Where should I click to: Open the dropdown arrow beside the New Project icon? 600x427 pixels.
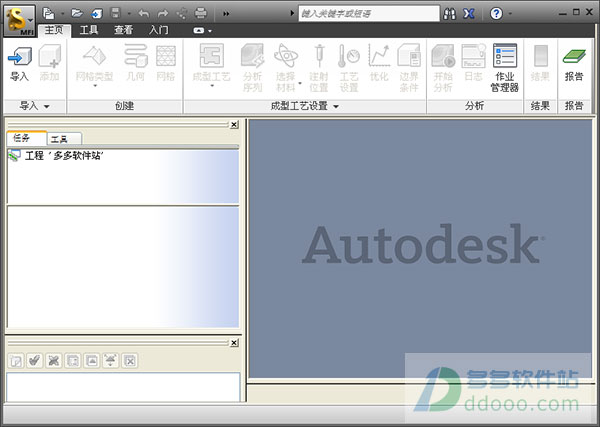click(62, 14)
